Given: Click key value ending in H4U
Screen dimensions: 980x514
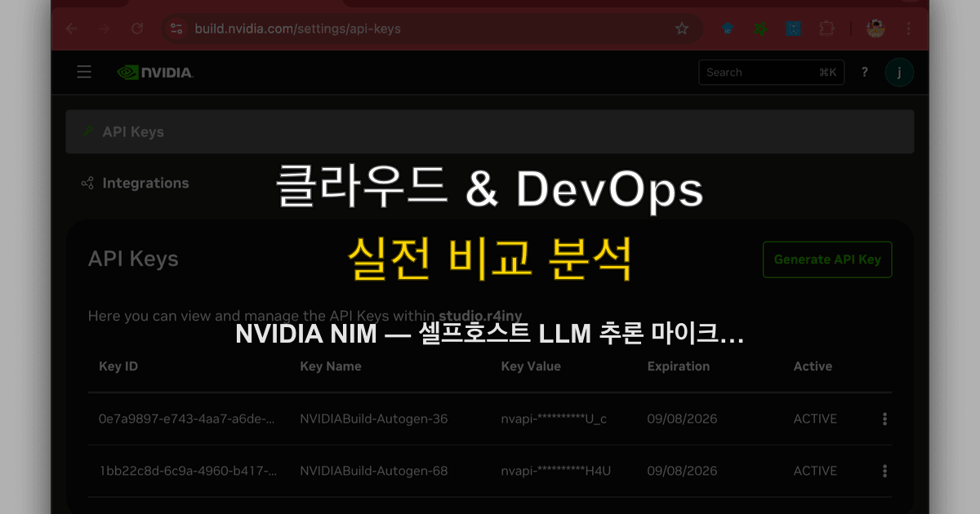Looking at the screenshot, I should click(556, 471).
